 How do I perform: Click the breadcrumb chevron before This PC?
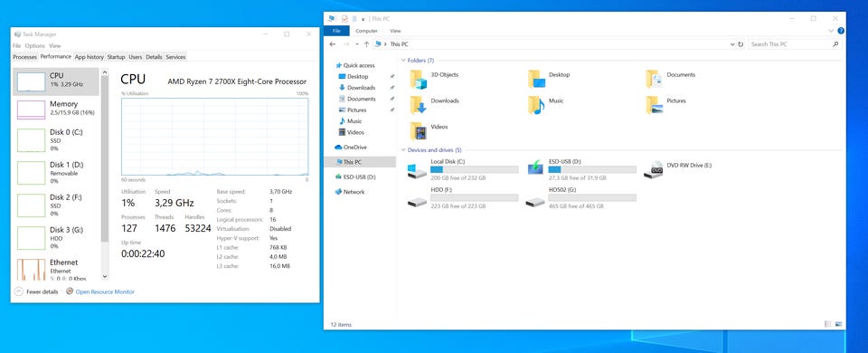385,44
